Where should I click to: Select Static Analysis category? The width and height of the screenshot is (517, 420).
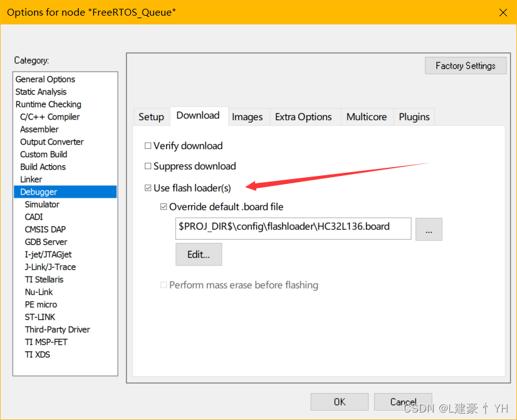[x=65, y=92]
